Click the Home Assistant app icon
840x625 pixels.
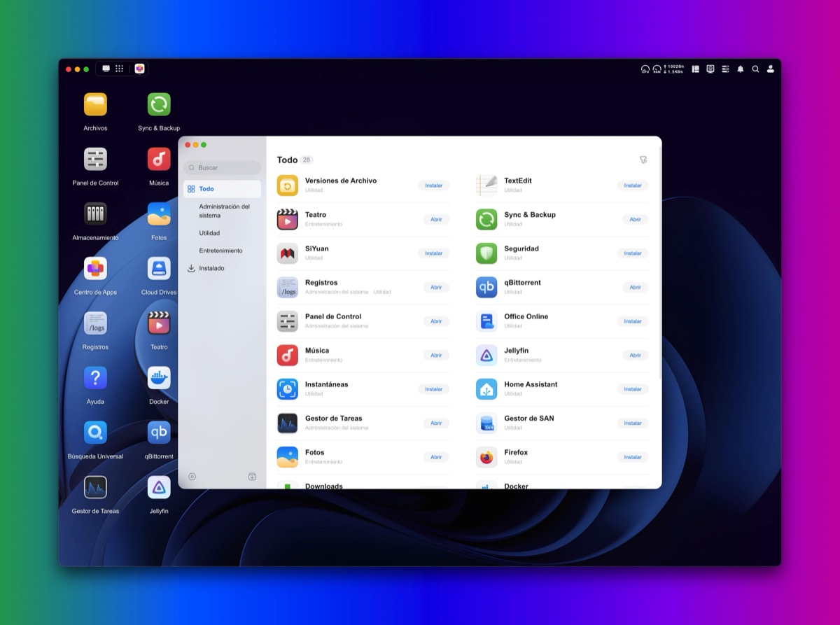pos(486,389)
